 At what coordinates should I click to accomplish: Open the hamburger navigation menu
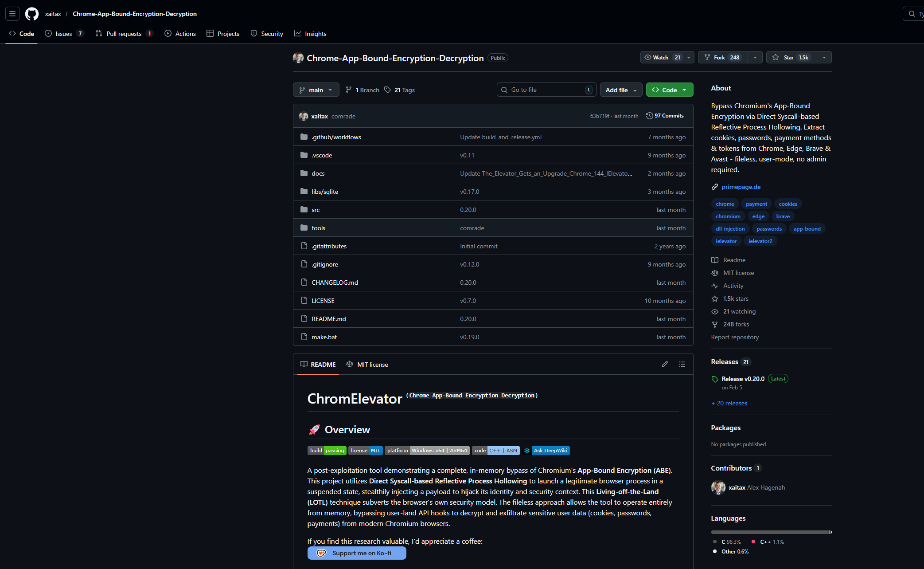12,14
